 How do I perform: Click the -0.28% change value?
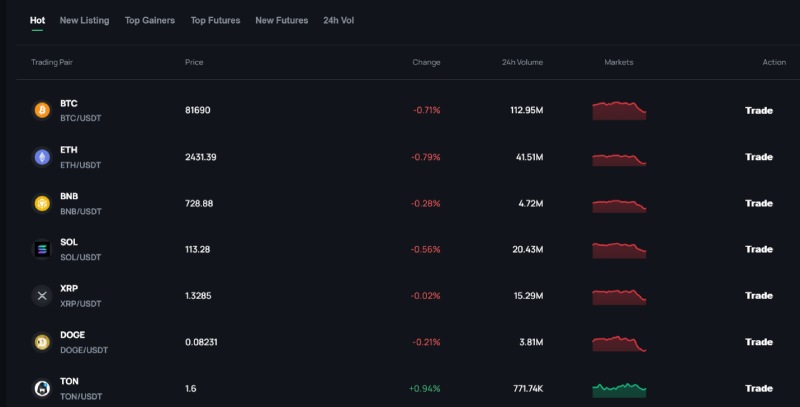[x=426, y=204]
